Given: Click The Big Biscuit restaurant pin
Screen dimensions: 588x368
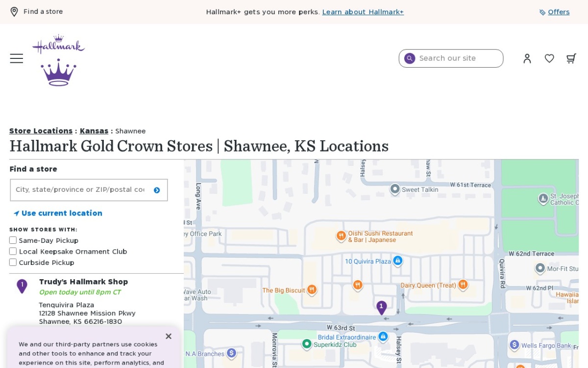Looking at the screenshot, I should tap(312, 290).
